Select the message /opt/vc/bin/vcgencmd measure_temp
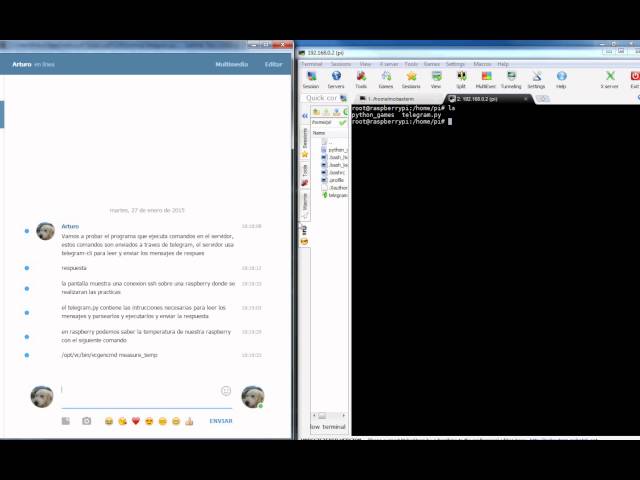Screen dimensions: 640x480 109,355
